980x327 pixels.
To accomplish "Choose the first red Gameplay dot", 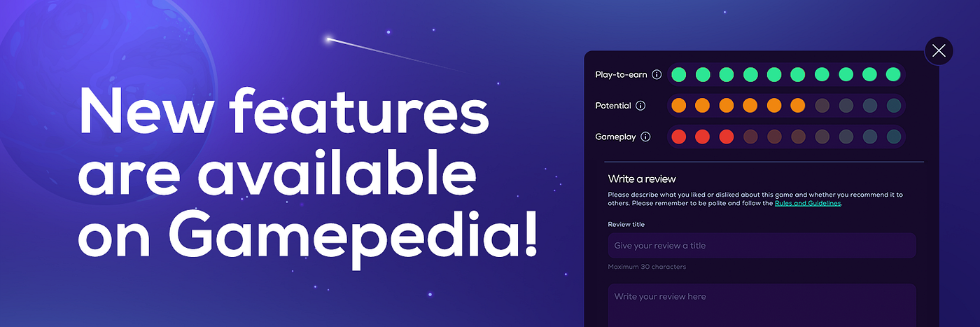I will [x=678, y=137].
